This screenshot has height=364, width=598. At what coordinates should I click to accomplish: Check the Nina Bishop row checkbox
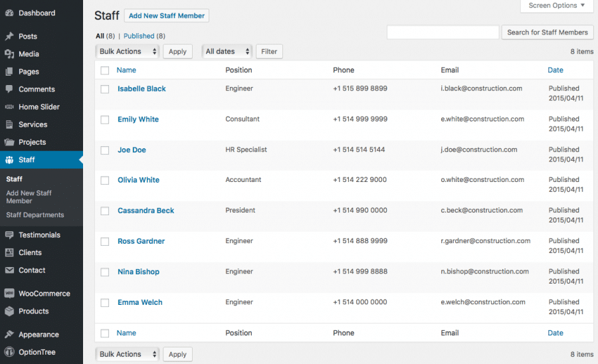tap(105, 272)
